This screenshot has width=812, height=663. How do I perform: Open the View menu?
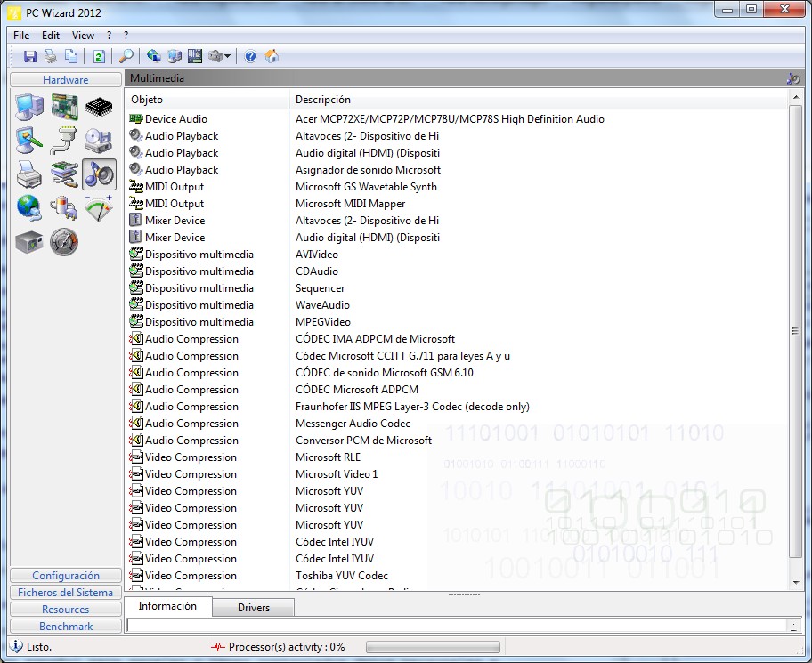[83, 36]
